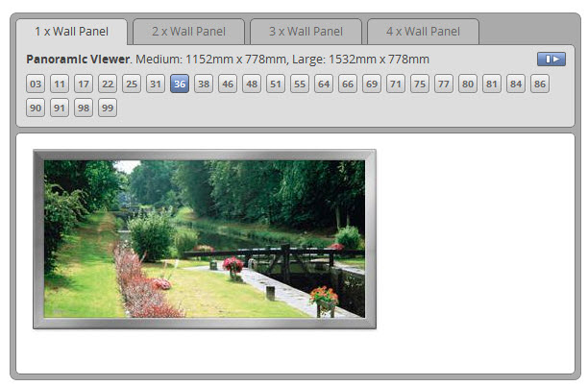
Task: Select image number 66
Action: click(x=348, y=84)
